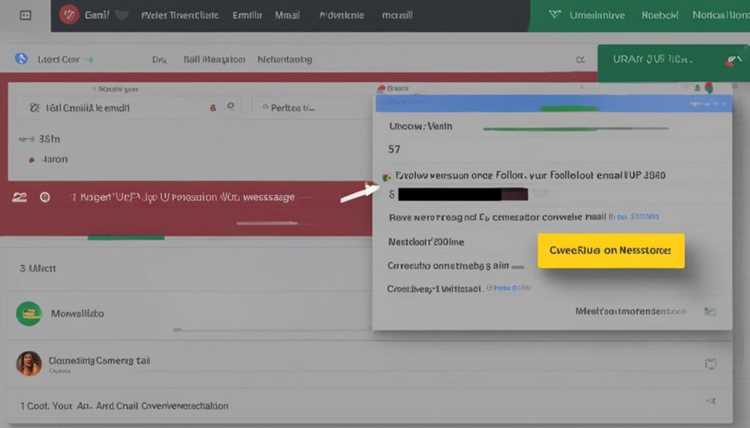Click the 3 Ullctt heading

pos(37,268)
